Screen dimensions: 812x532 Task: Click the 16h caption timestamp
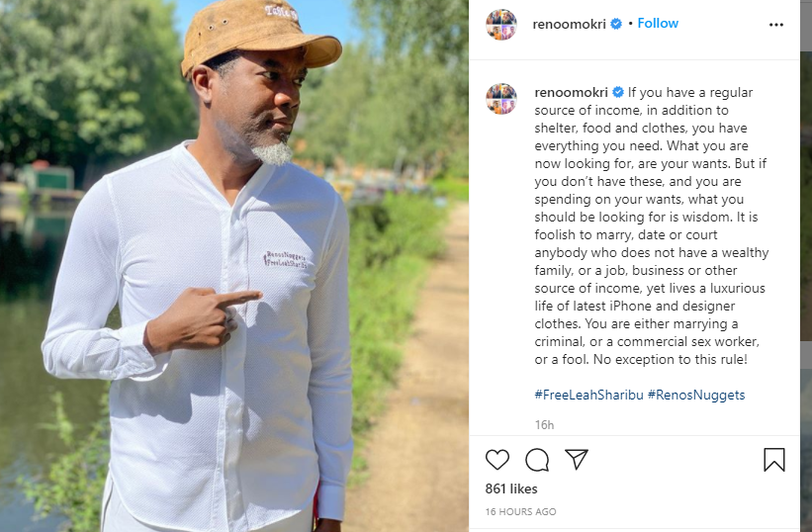tap(544, 425)
